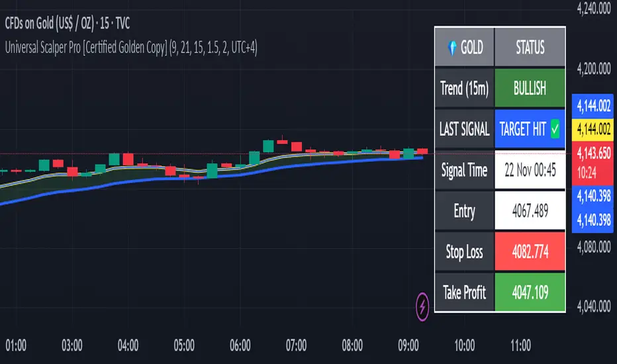Click the purple lightning bolt icon
Viewport: 617px width, 364px height.
point(422,306)
